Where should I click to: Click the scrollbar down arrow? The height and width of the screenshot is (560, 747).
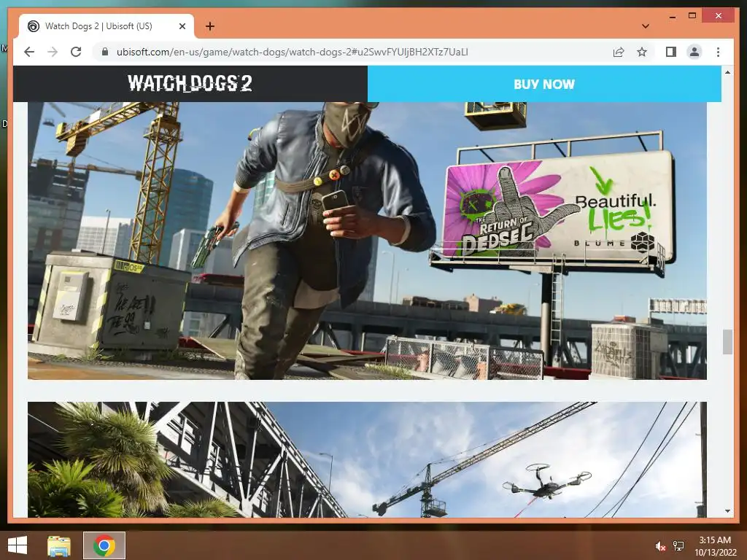[x=727, y=511]
